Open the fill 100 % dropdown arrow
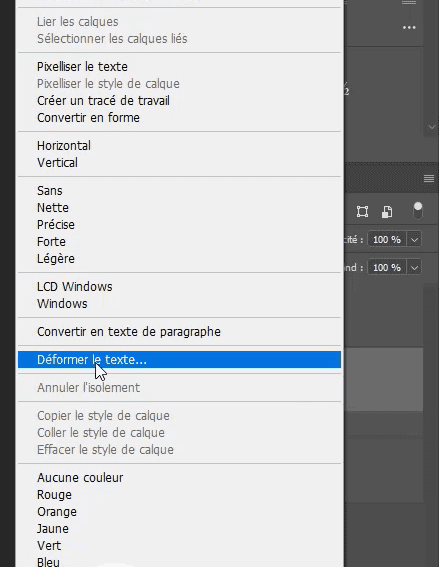 pyautogui.click(x=414, y=268)
